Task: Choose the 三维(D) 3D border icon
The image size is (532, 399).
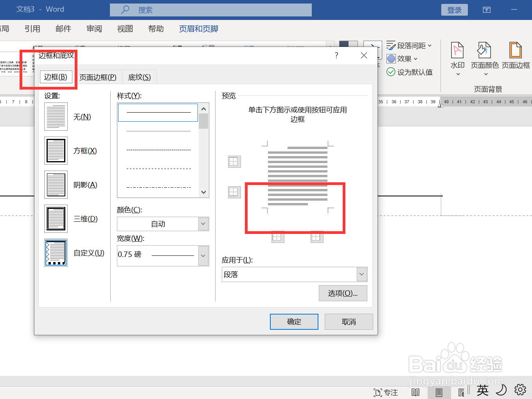Action: [x=56, y=219]
